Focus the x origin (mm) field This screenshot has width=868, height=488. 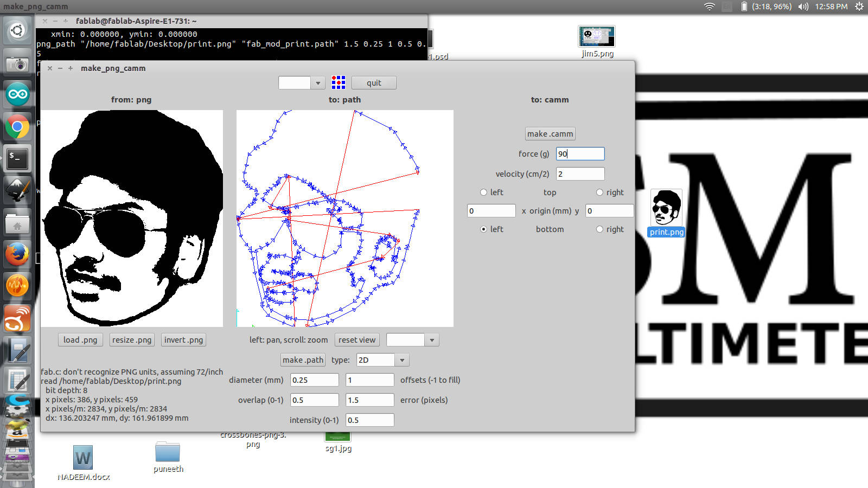(492, 211)
